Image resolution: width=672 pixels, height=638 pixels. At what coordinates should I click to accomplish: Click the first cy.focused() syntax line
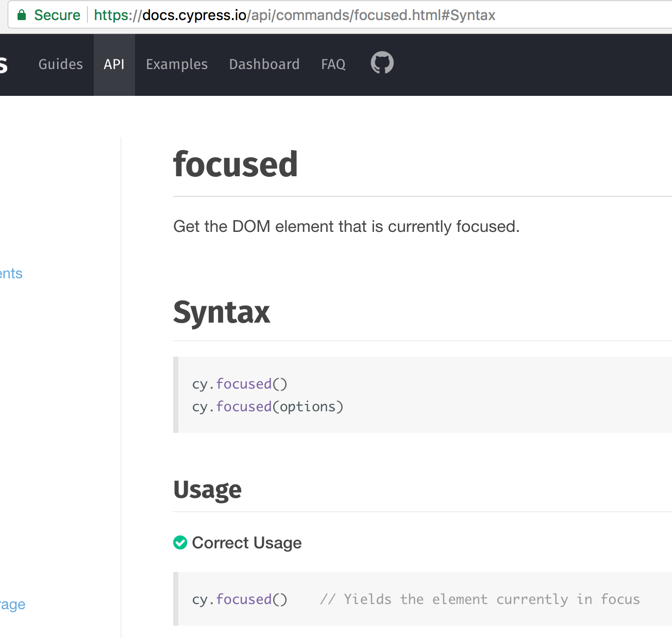[240, 384]
